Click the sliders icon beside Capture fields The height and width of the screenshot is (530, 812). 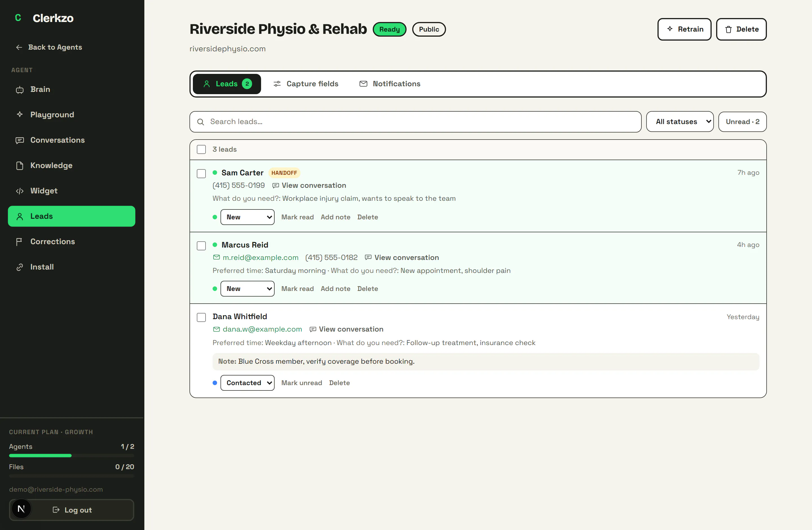pos(277,84)
